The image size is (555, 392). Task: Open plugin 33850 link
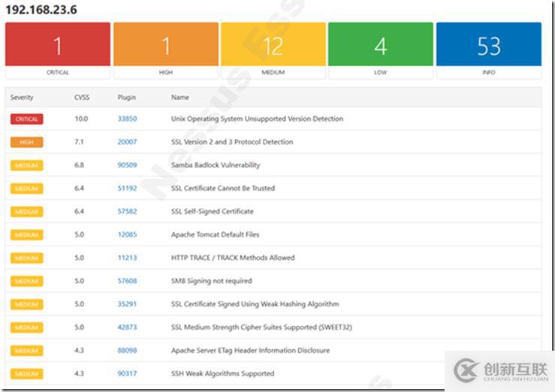127,119
